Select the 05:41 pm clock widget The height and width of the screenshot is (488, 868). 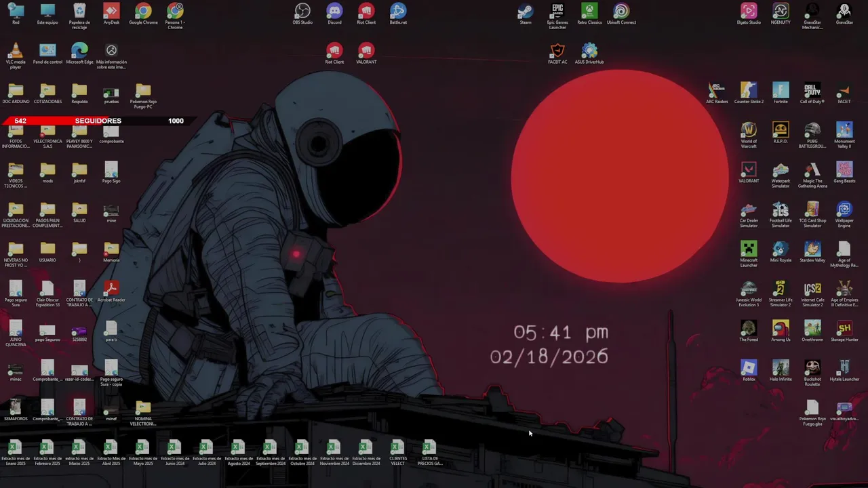pos(561,332)
